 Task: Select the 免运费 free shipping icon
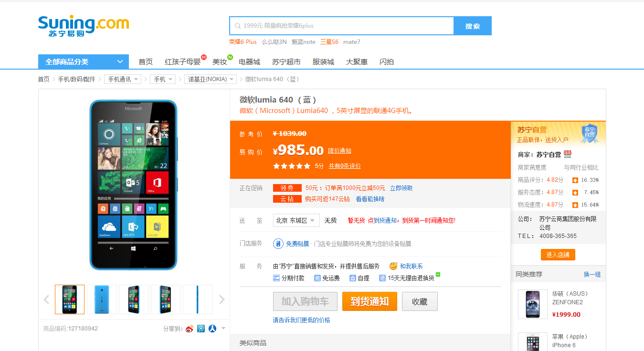point(317,278)
